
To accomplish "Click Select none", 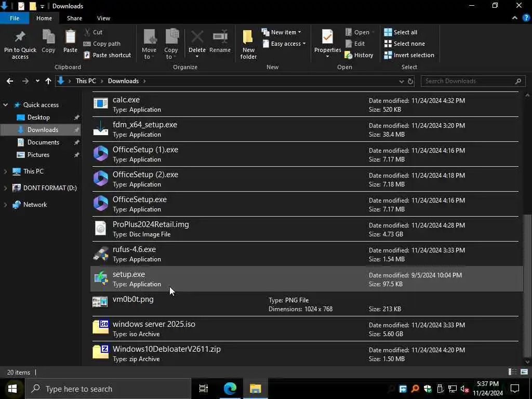I will pos(404,44).
